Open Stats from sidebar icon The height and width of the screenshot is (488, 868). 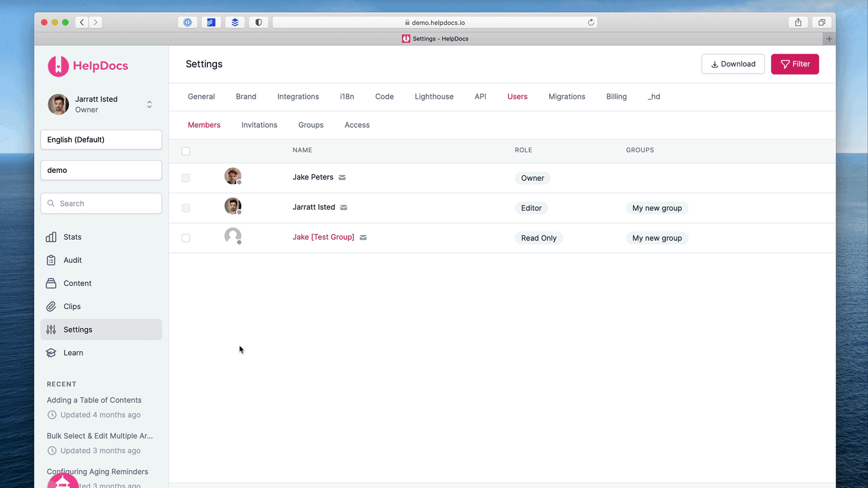click(x=51, y=237)
